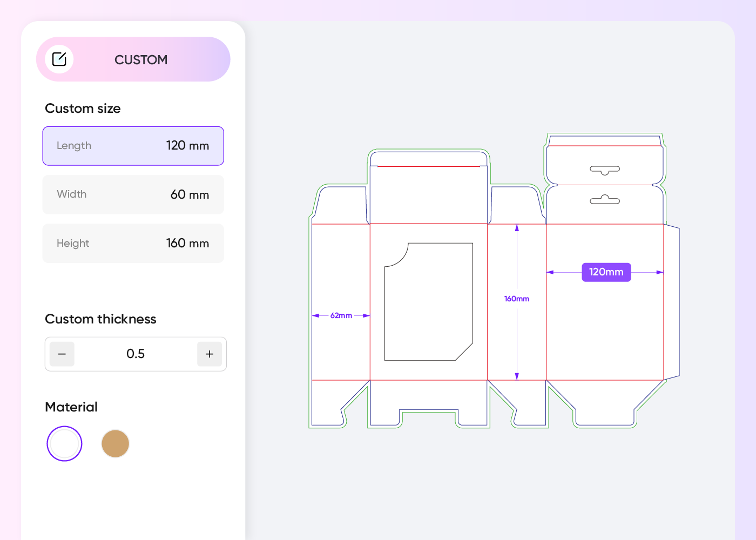Screen dimensions: 756x540
Task: Increase thickness with the plus button
Action: [210, 354]
